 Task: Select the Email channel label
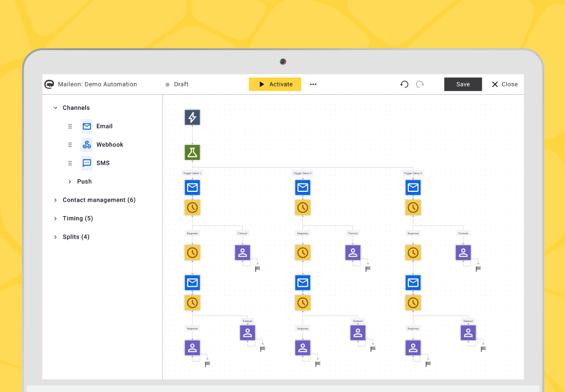[x=104, y=126]
